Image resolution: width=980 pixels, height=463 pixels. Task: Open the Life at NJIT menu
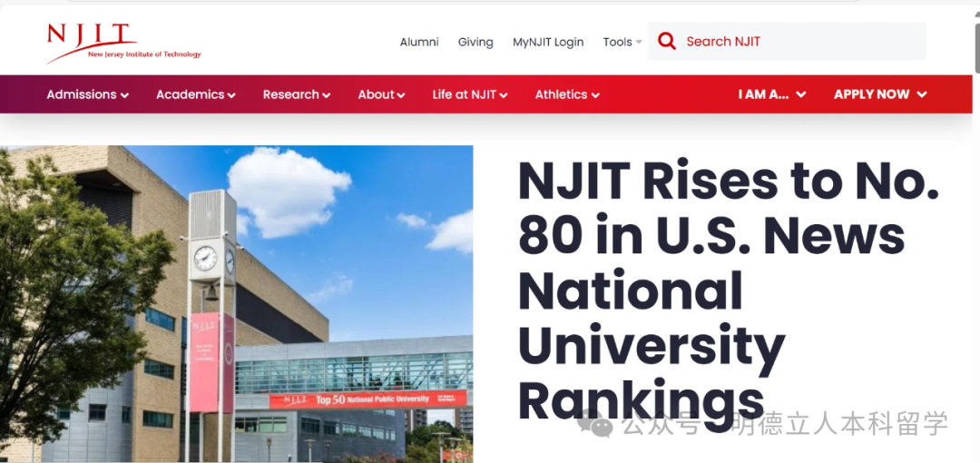point(470,94)
